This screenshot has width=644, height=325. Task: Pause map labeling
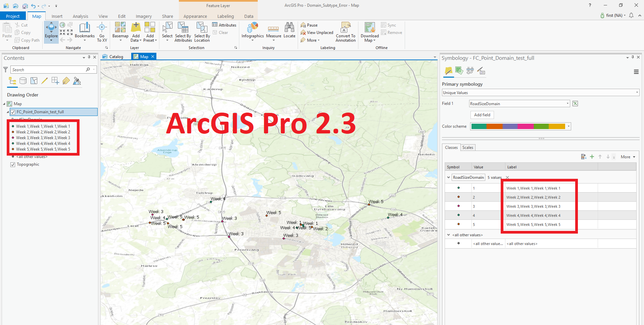pyautogui.click(x=309, y=25)
